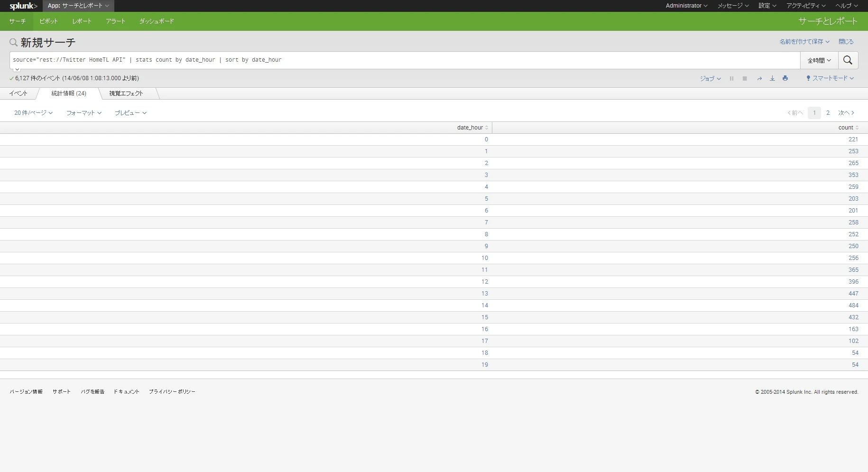The image size is (868, 472).
Task: Select the アラート nav item
Action: [115, 21]
